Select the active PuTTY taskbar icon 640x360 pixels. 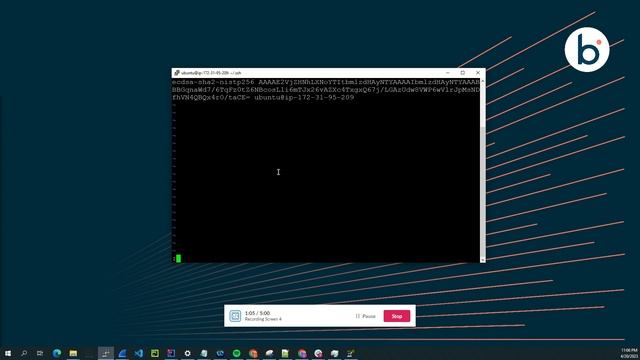click(x=106, y=353)
